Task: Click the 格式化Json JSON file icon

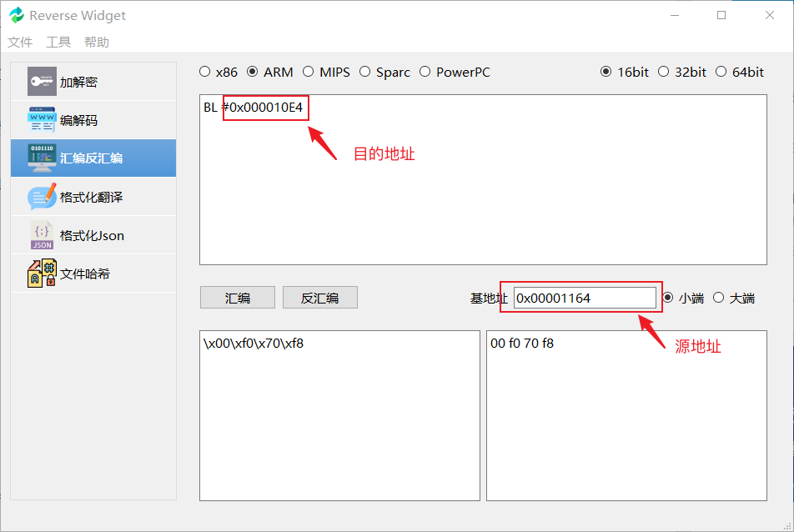Action: tap(42, 235)
